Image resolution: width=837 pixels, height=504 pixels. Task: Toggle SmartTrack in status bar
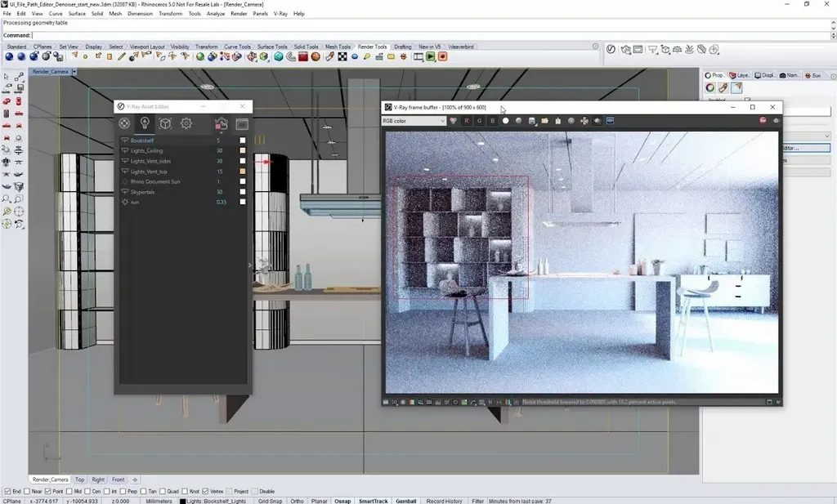pos(373,501)
